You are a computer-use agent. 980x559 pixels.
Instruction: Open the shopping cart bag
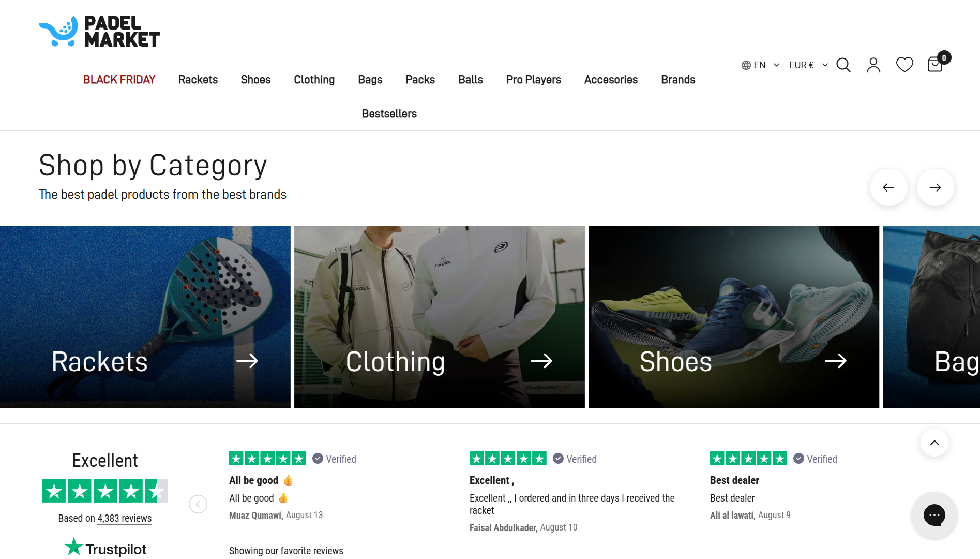935,65
